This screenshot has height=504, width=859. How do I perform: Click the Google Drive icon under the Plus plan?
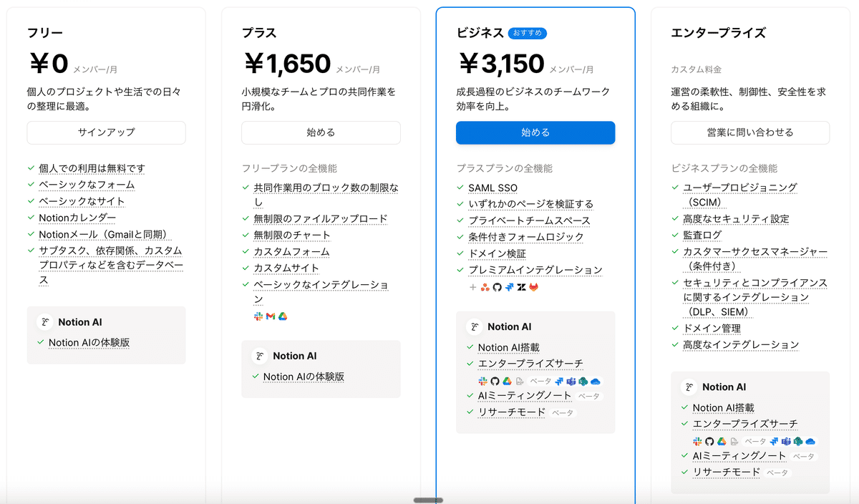pyautogui.click(x=283, y=316)
